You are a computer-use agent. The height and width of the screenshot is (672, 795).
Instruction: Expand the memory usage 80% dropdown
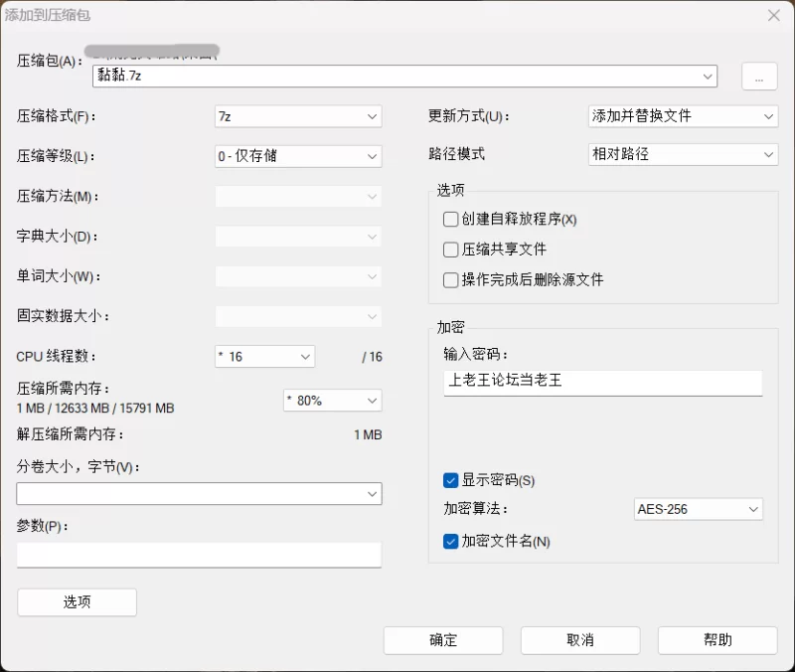(x=332, y=400)
